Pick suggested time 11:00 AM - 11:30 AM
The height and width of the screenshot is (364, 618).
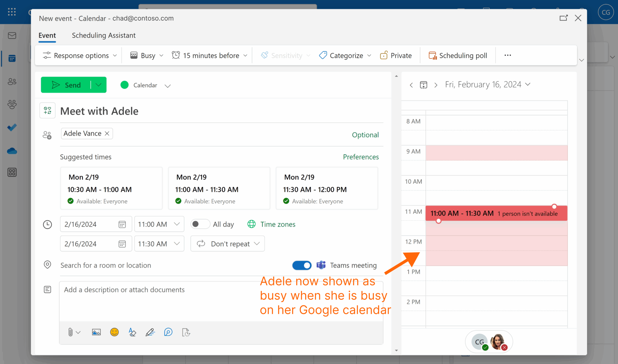click(x=219, y=188)
